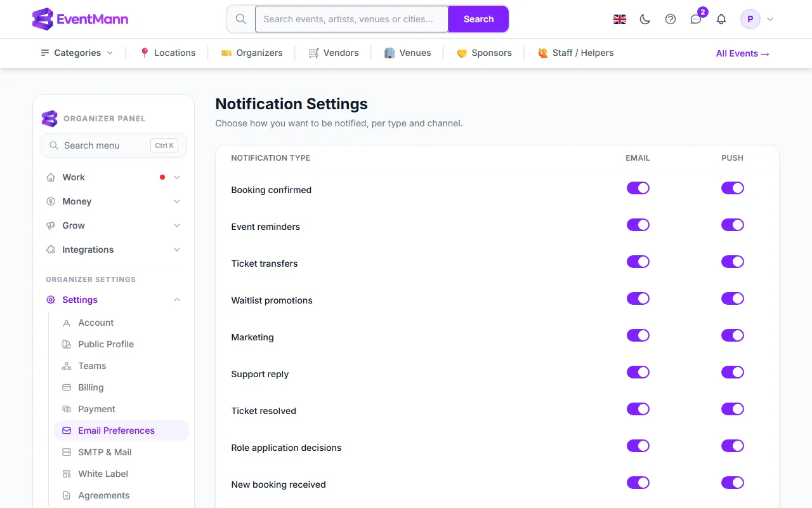Expand the Money menu section
The image size is (812, 508).
[114, 201]
